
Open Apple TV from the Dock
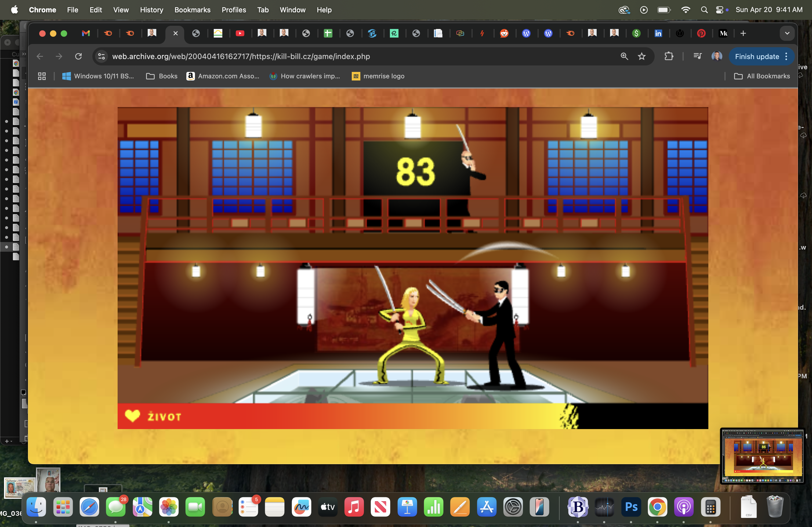[328, 507]
